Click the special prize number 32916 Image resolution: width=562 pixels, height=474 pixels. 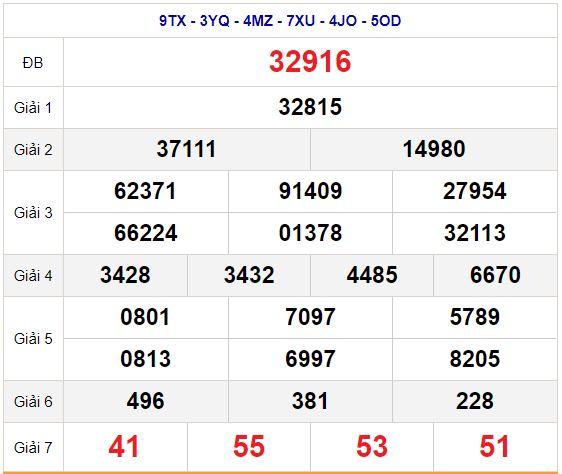coord(310,62)
